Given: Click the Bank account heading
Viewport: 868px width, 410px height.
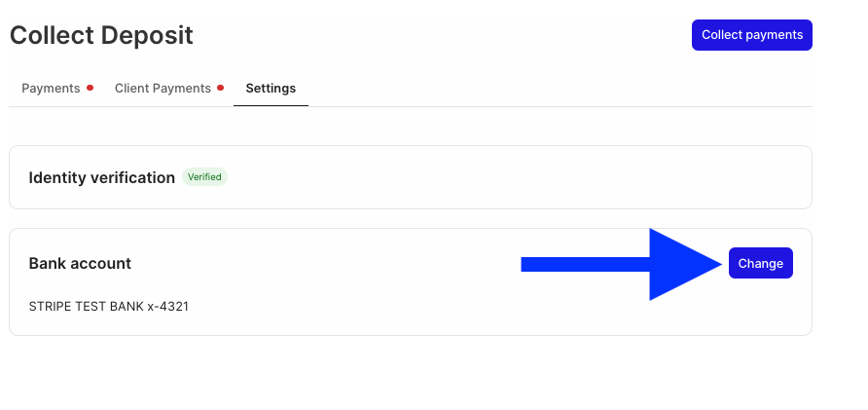Looking at the screenshot, I should (80, 263).
